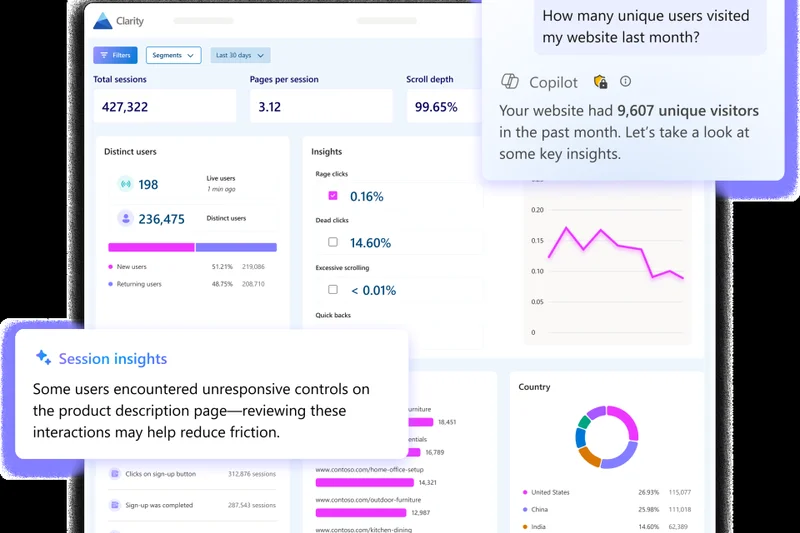Check the Excessive scrolling checkbox
800x533 pixels.
[x=333, y=289]
